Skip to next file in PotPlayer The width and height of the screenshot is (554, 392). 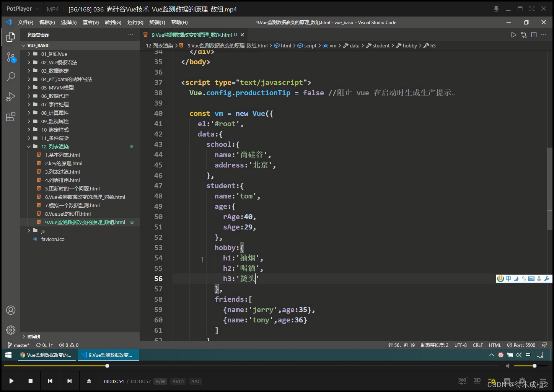[69, 381]
